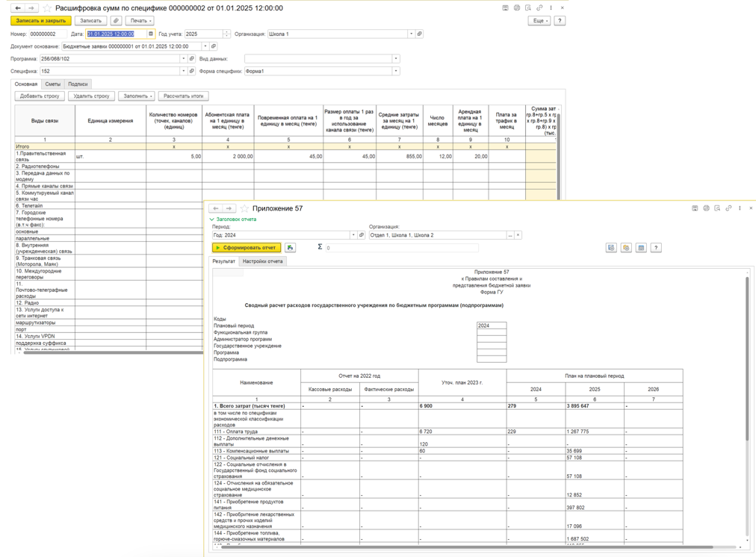The image size is (756, 557).
Task: Go forward using the arrow in Расшифровка сумм window
Action: (31, 8)
